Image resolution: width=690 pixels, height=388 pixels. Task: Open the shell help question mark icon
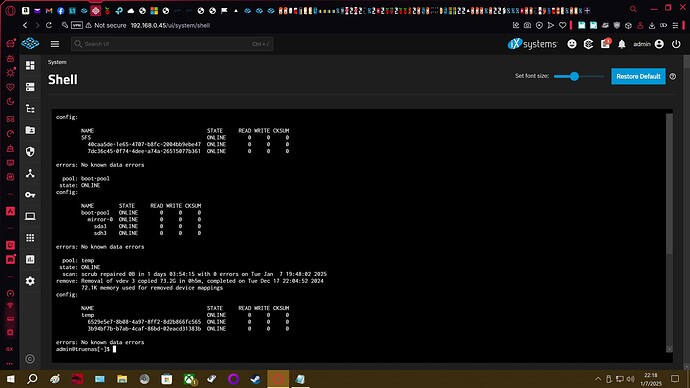672,77
